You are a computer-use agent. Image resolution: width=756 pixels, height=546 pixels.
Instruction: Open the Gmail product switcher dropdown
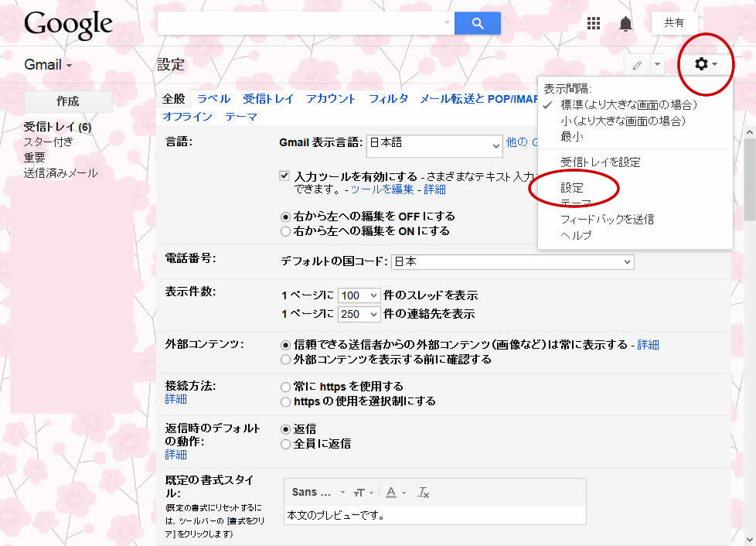[48, 65]
